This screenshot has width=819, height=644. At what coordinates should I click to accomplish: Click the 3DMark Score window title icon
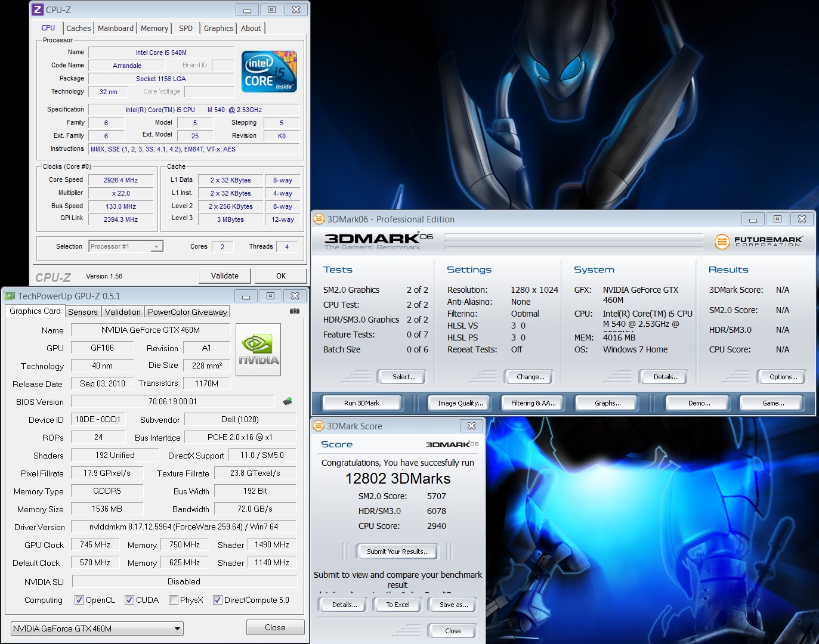319,426
